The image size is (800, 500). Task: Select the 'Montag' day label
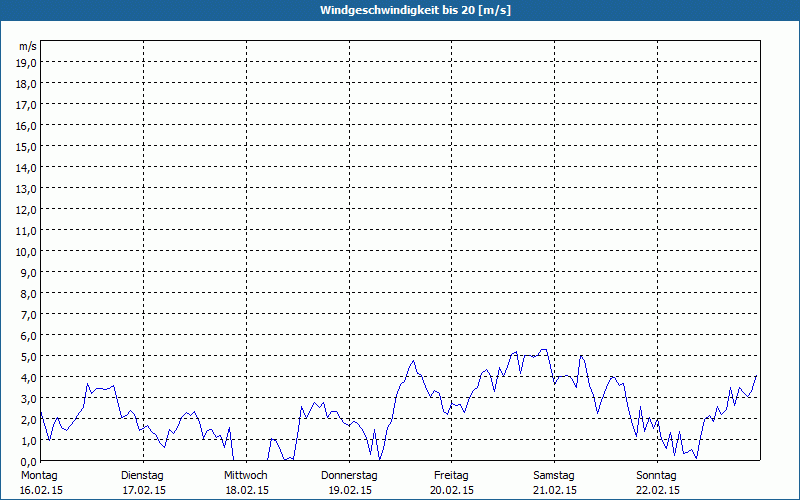[39, 476]
